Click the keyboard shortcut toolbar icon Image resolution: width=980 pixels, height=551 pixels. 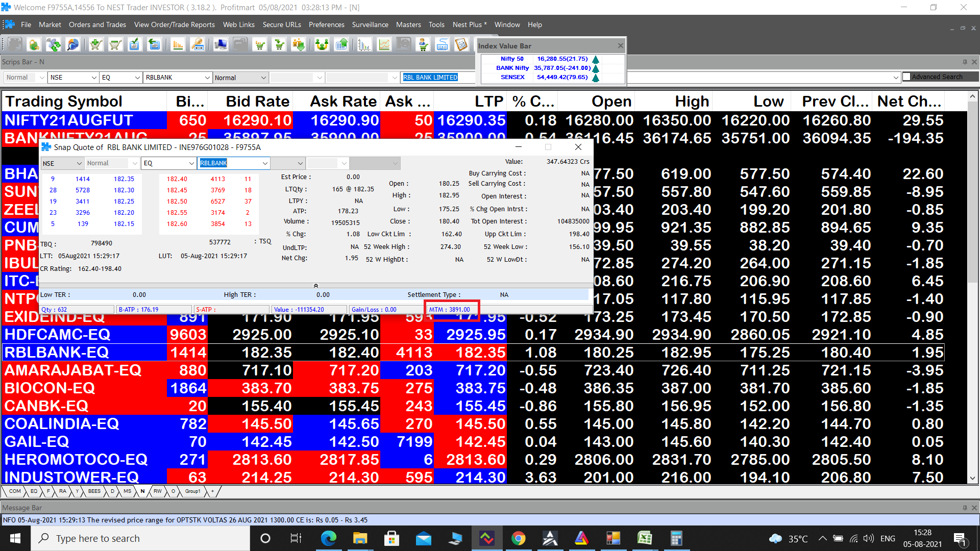point(443,45)
